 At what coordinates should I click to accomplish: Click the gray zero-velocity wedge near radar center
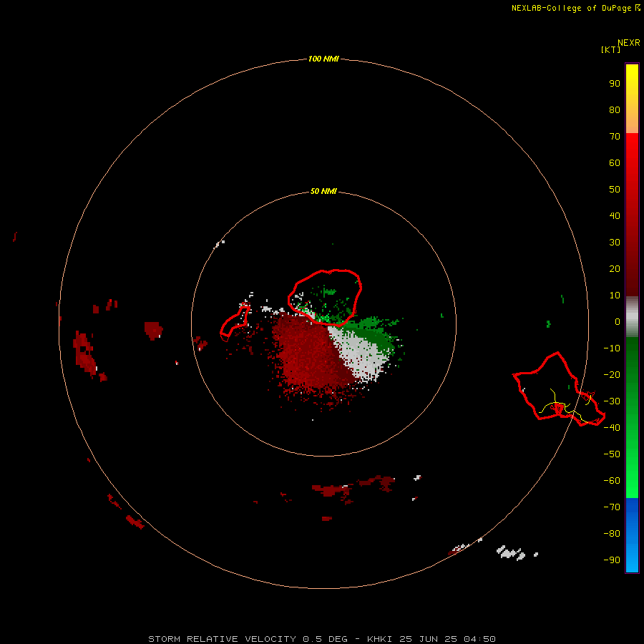[x=360, y=354]
